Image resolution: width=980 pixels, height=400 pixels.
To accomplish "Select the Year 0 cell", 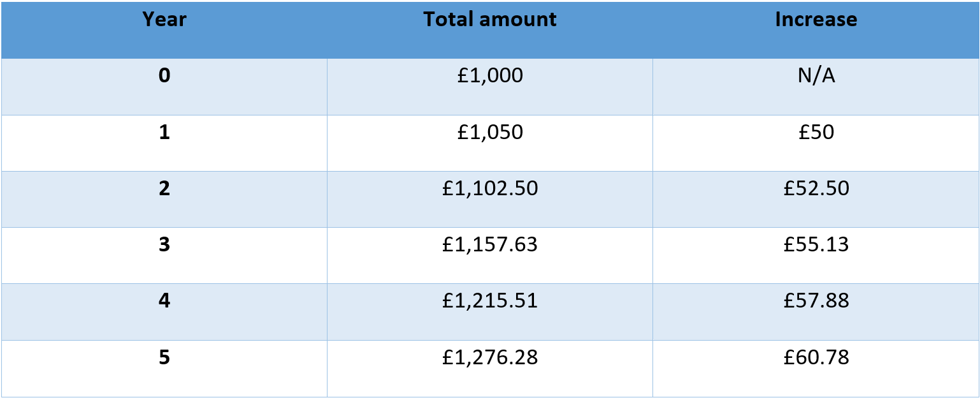I will pyautogui.click(x=164, y=87).
